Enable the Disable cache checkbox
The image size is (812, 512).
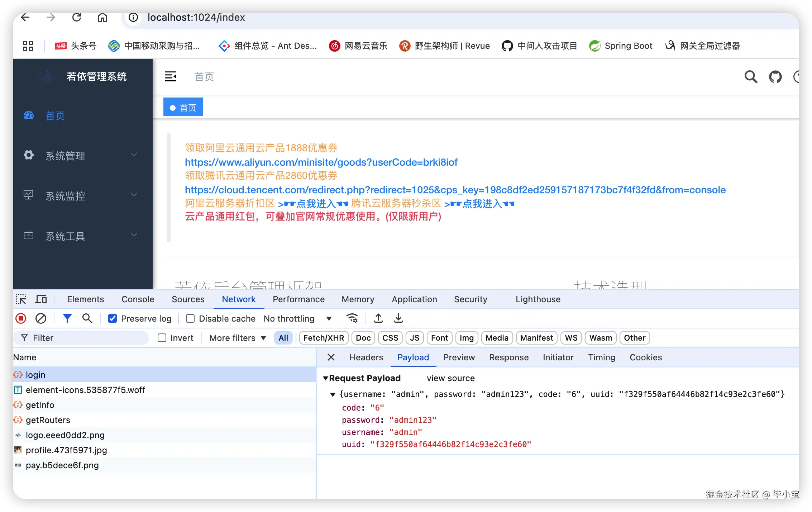pos(190,318)
